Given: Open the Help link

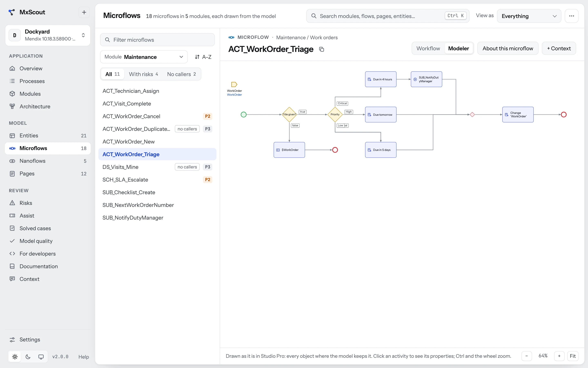Looking at the screenshot, I should (84, 357).
